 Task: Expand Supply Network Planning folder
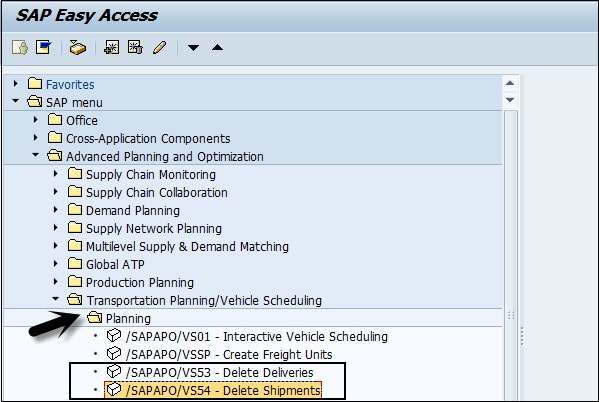pos(56,227)
